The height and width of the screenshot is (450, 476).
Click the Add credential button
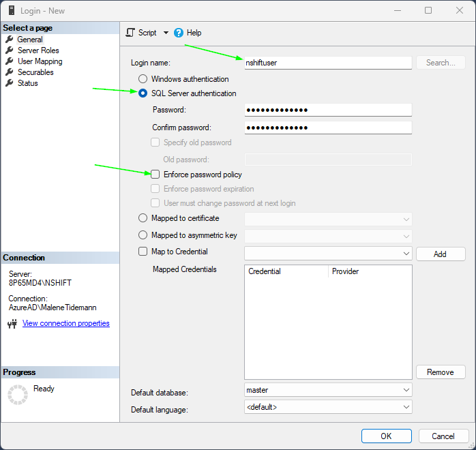[x=441, y=254]
